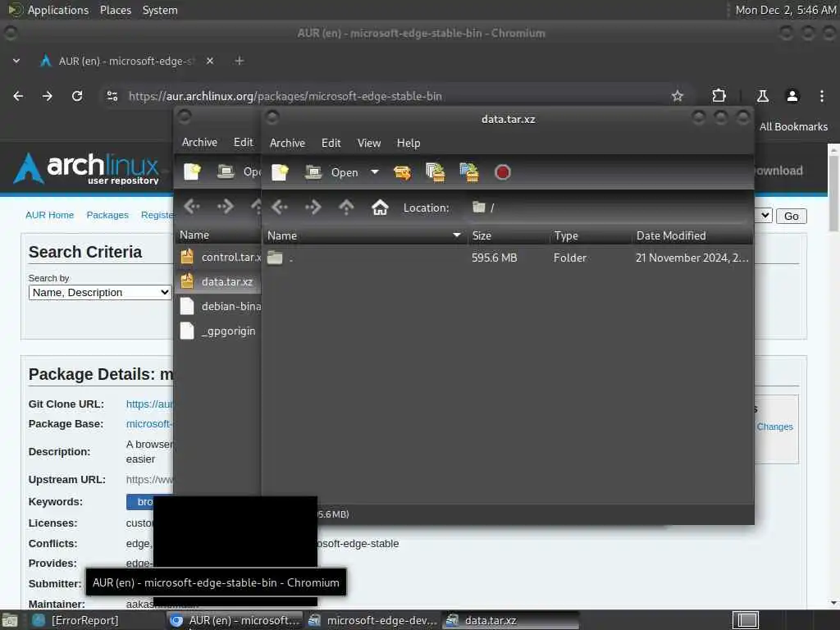Open Chromium Extensions puzzle icon
The height and width of the screenshot is (630, 840).
[719, 96]
